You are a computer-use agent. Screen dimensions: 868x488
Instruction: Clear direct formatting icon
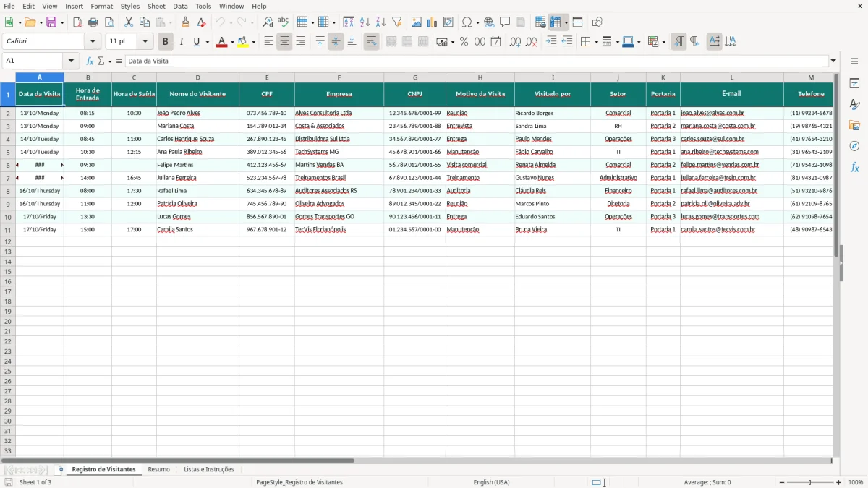201,22
